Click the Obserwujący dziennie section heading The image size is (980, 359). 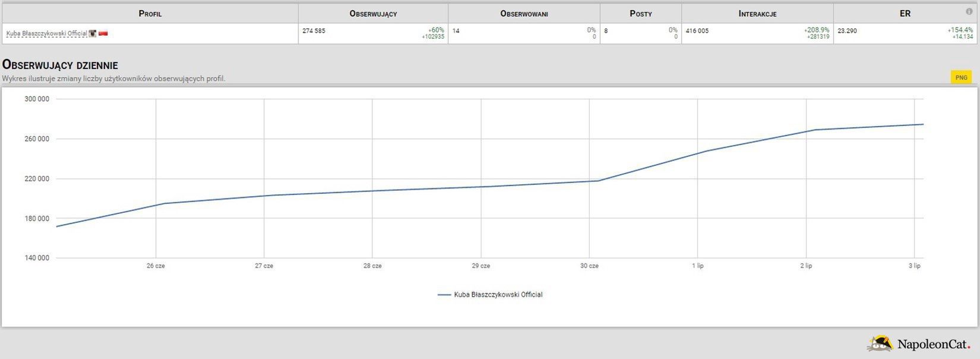click(60, 65)
